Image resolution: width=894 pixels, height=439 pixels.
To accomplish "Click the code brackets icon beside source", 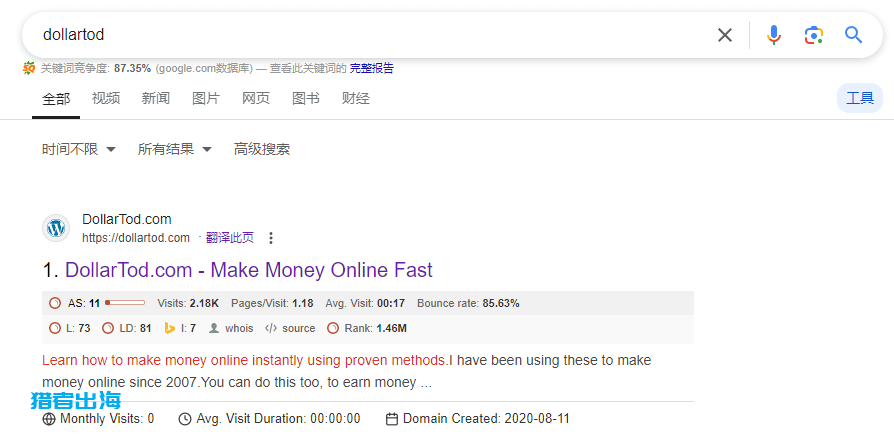I will click(271, 328).
